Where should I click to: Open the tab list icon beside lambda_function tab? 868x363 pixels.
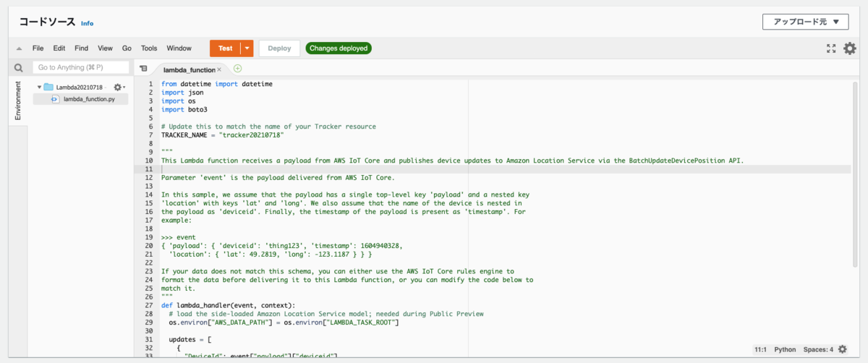point(143,69)
